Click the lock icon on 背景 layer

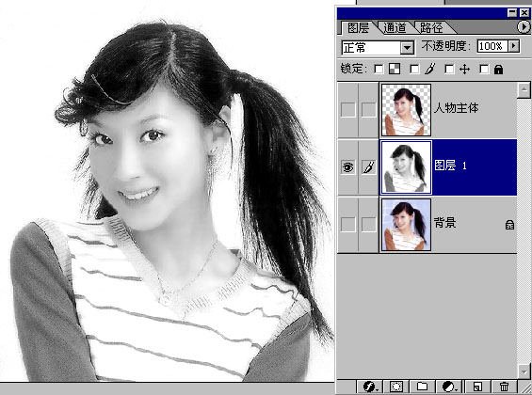click(509, 225)
